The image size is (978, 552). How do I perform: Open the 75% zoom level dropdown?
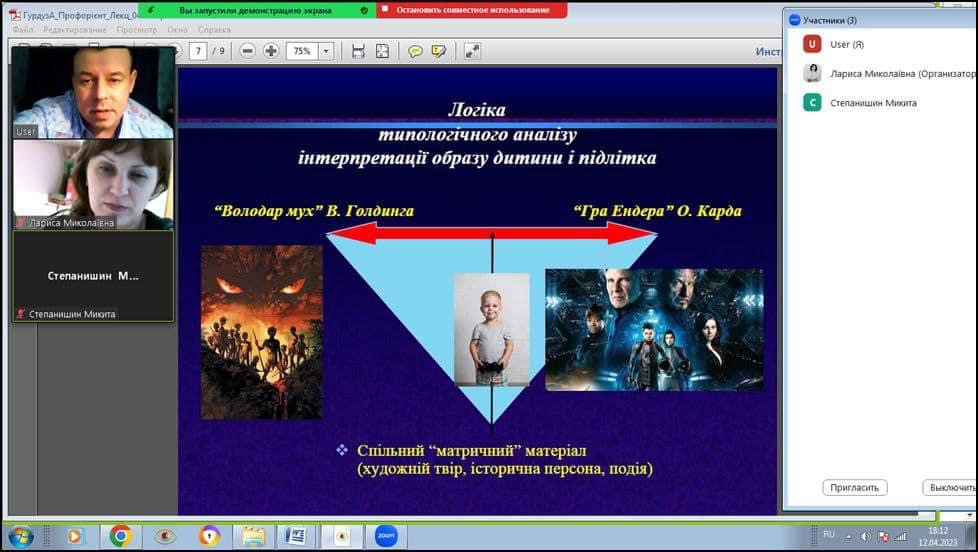tap(325, 51)
